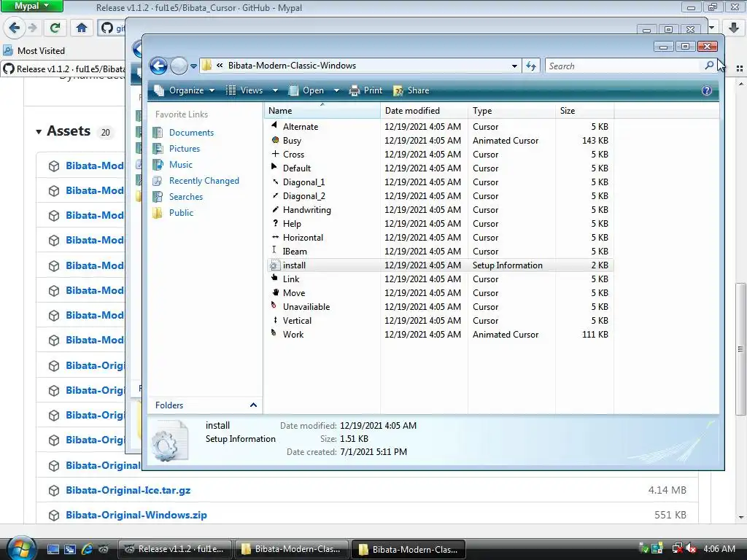The image size is (747, 560).
Task: Click the Explorer search input field
Action: [624, 66]
